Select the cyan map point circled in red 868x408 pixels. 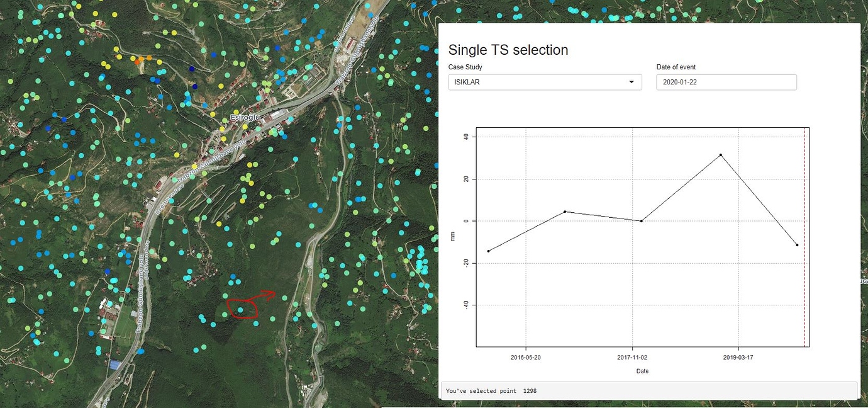point(240,310)
